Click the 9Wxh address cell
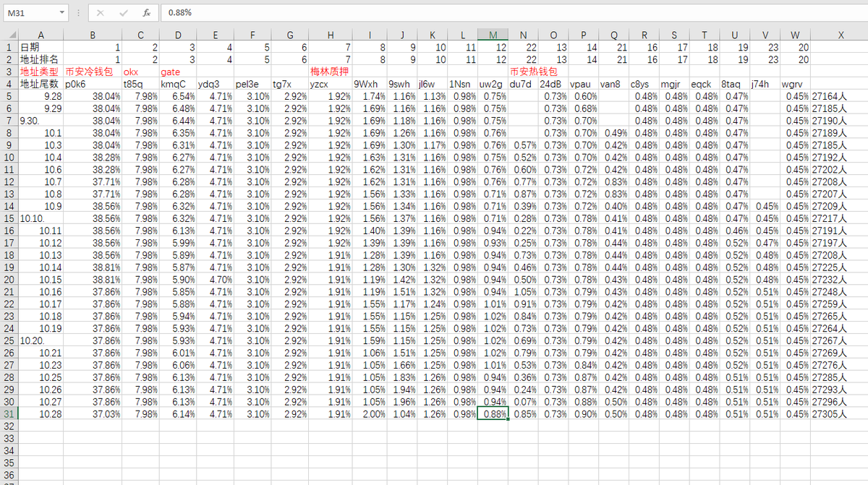 [370, 84]
